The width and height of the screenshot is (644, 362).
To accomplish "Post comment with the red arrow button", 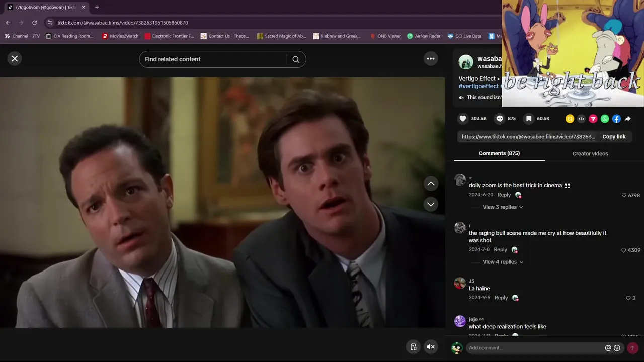I will pos(632,348).
